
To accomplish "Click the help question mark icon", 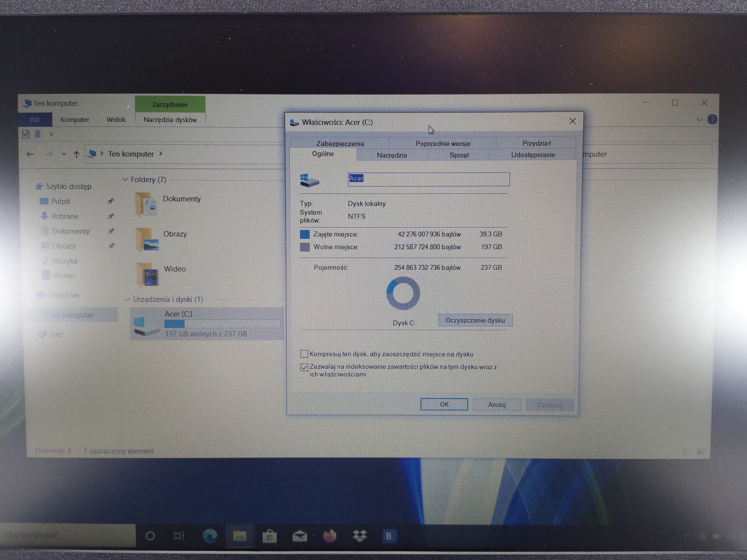I will point(712,119).
